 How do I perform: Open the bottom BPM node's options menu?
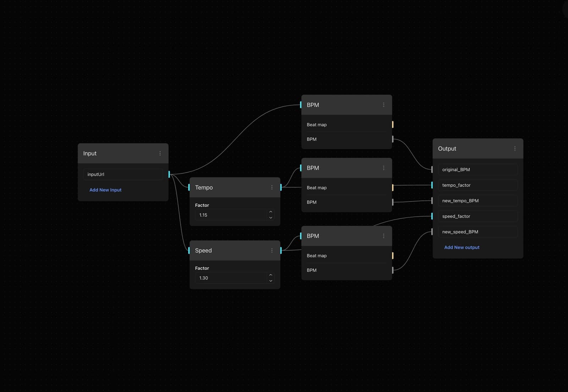(x=383, y=236)
